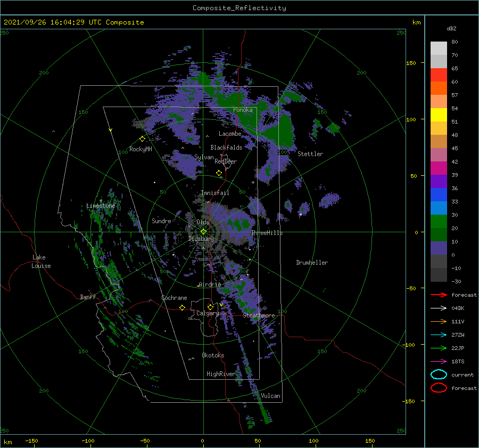The height and width of the screenshot is (448, 479).
Task: Click the yellow diamond marker below RedDeer
Action: (219, 173)
